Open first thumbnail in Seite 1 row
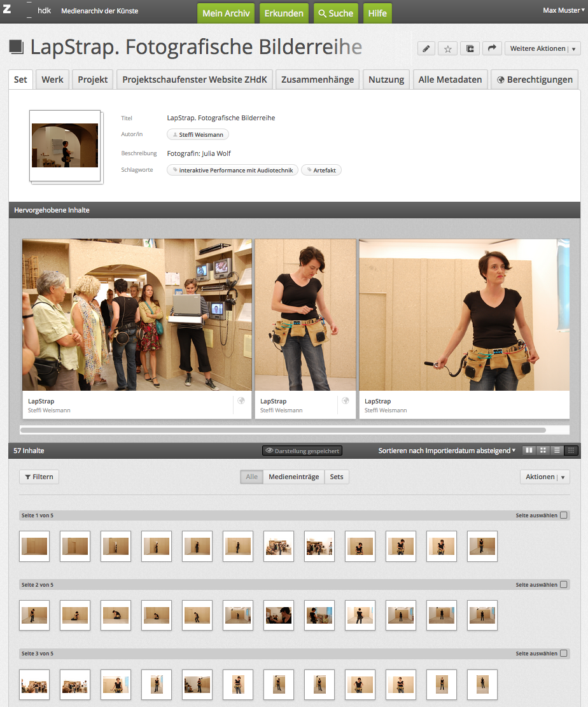The image size is (588, 707). (34, 546)
